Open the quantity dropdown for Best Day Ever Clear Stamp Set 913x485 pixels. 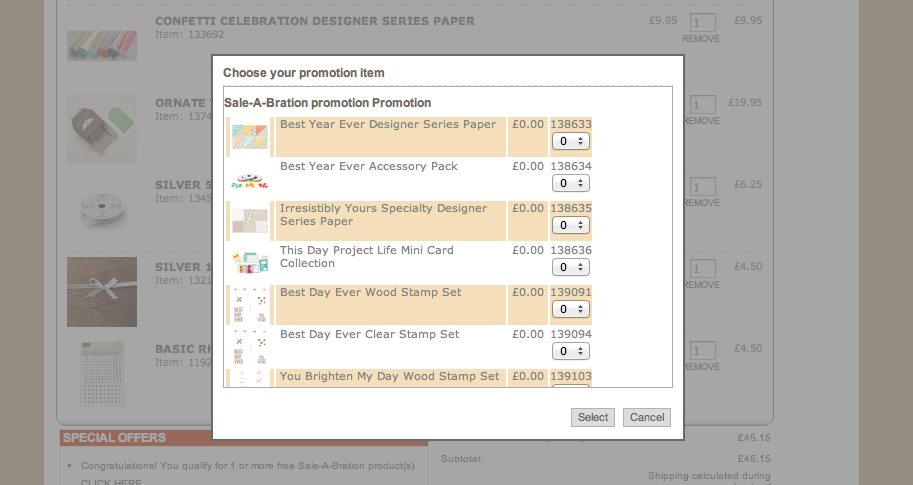pyautogui.click(x=571, y=351)
